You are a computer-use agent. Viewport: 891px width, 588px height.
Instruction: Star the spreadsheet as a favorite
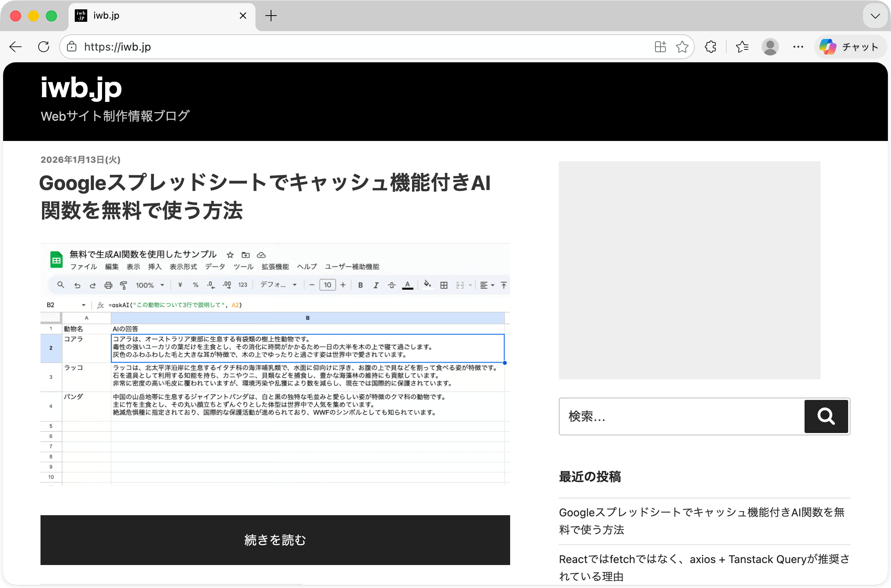[229, 255]
